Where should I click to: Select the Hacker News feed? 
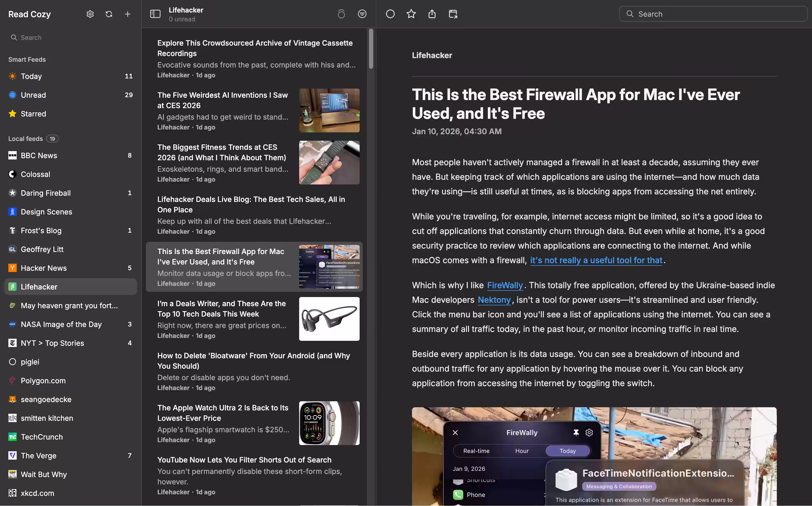pos(70,268)
